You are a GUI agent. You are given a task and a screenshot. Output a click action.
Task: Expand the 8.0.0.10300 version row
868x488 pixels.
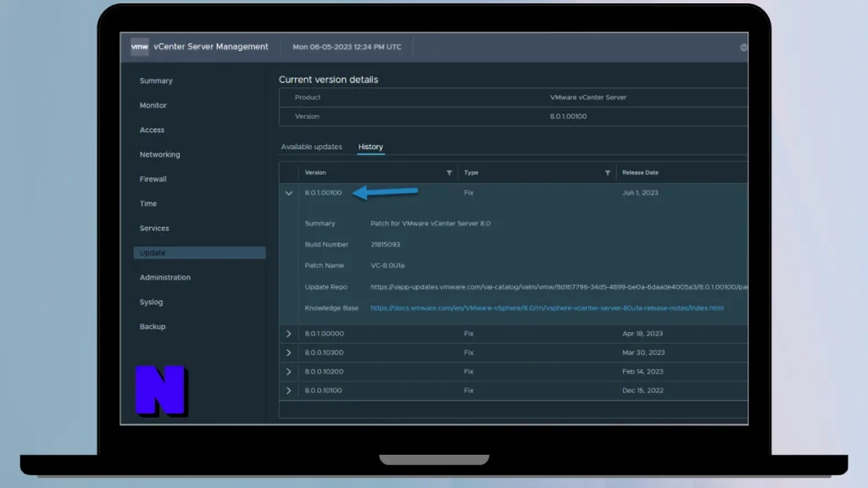pyautogui.click(x=288, y=352)
